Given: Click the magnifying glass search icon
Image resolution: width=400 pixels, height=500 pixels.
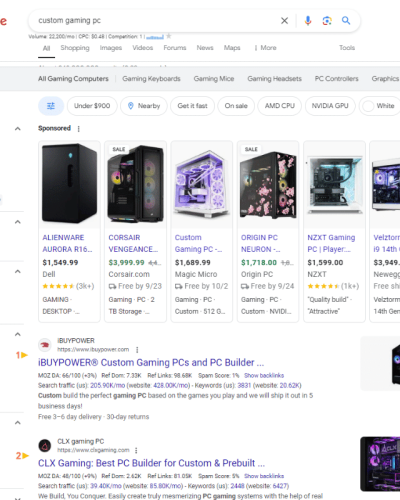Looking at the screenshot, I should click(x=346, y=21).
